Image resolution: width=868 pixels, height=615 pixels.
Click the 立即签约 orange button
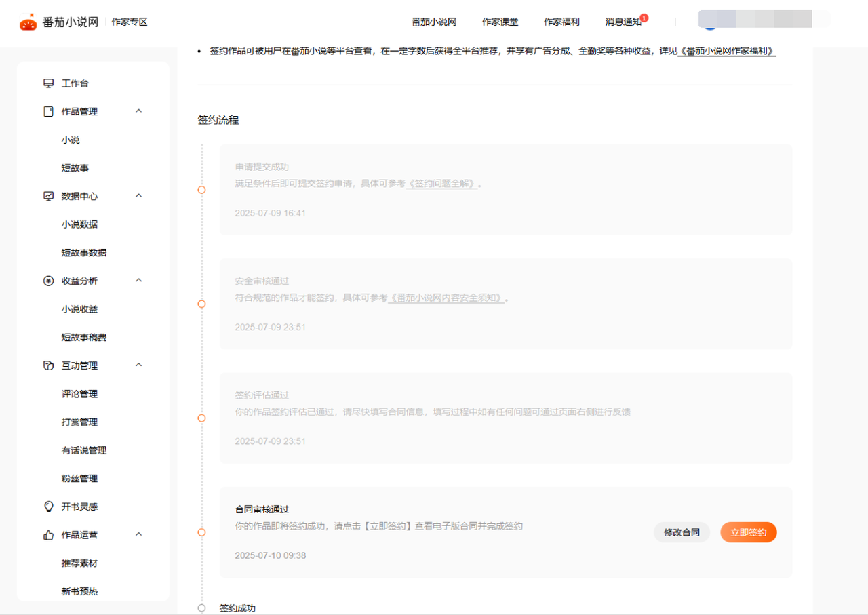point(749,532)
